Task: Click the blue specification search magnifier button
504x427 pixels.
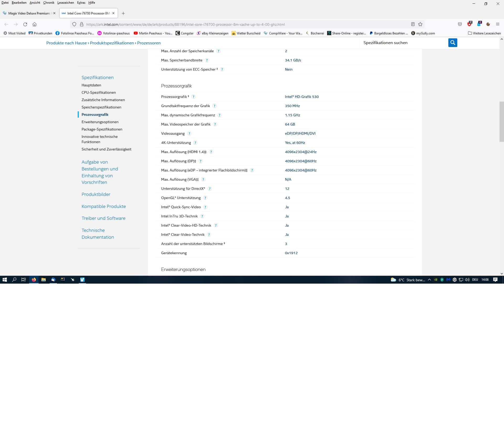Action: (453, 43)
